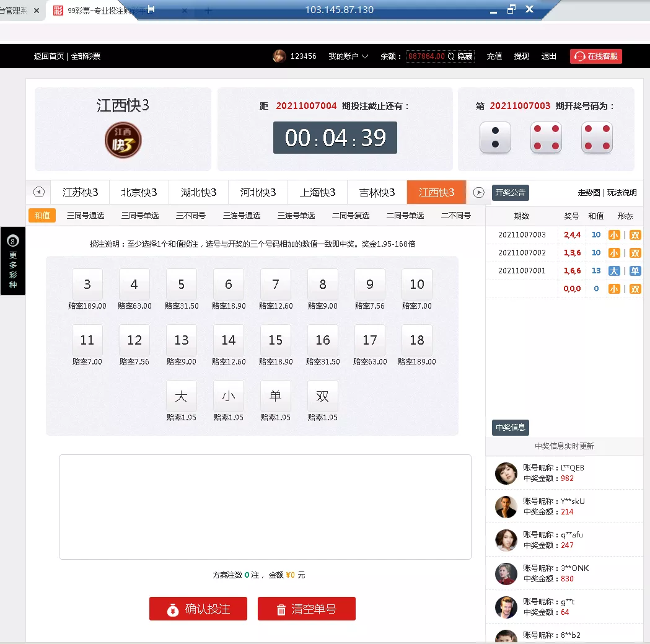Screen dimensions: 650x644
Task: Click the 清空单号 clear button
Action: pos(307,609)
